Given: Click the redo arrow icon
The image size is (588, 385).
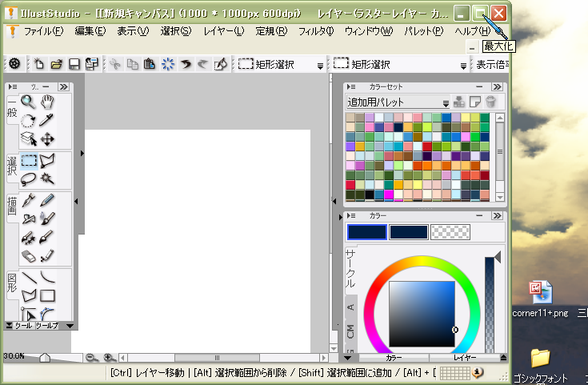Looking at the screenshot, I should 203,64.
